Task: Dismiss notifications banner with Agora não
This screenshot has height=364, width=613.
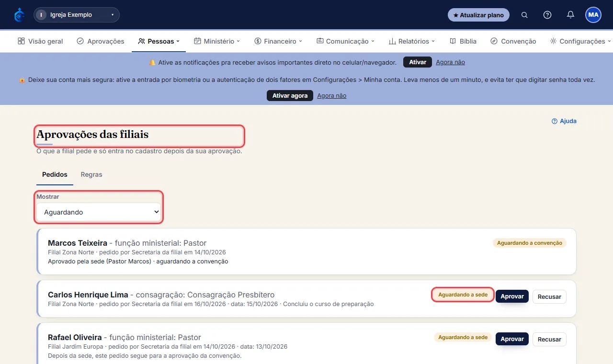Action: click(450, 62)
